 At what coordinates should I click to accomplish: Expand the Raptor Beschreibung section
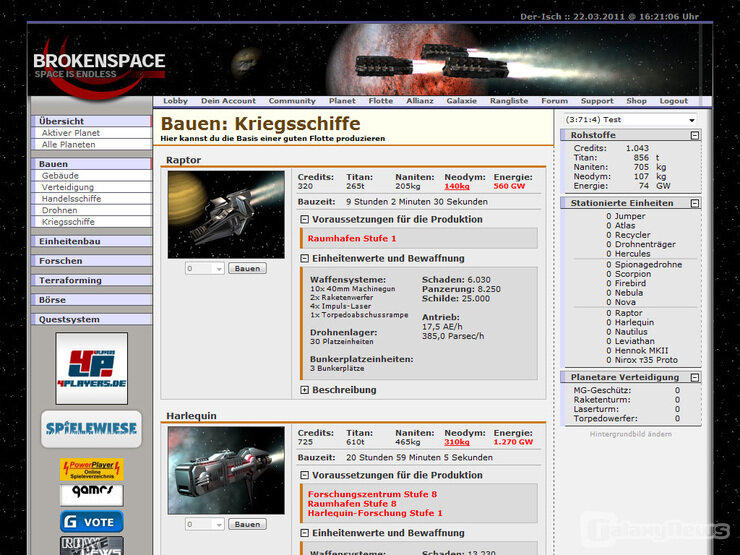[x=305, y=390]
